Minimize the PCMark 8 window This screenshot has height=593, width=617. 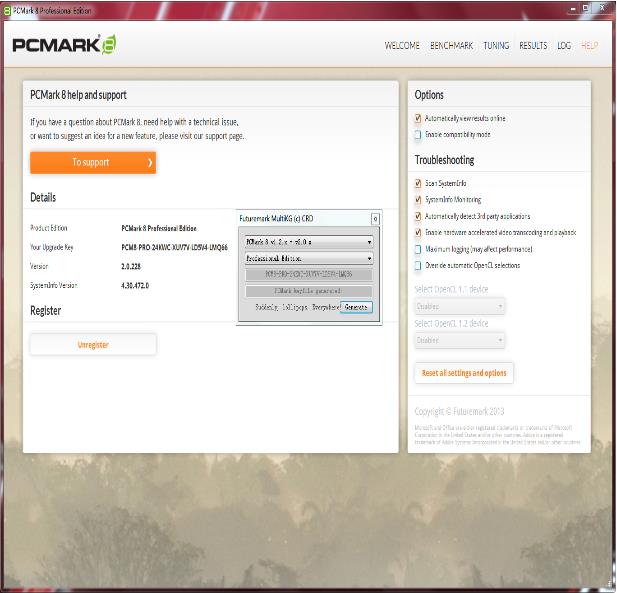point(573,8)
